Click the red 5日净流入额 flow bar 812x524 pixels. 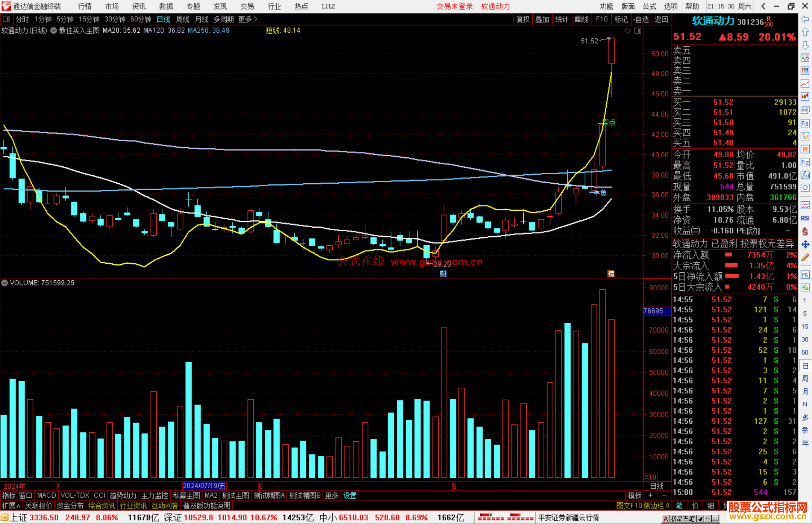click(x=732, y=276)
